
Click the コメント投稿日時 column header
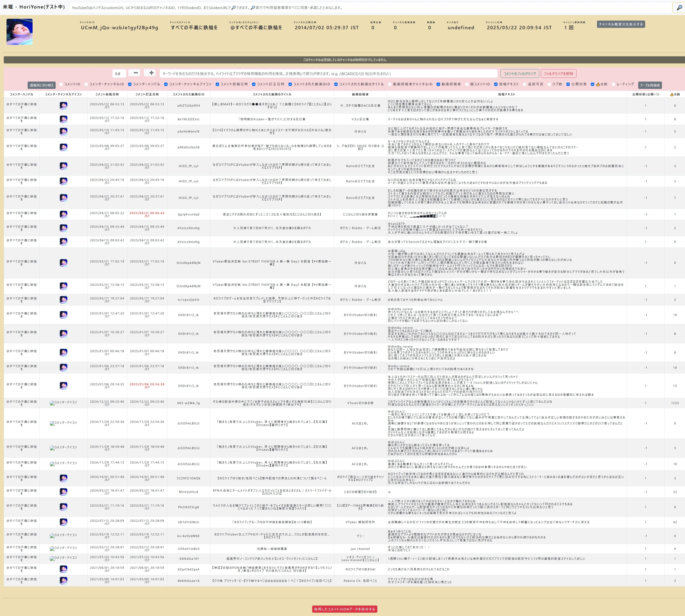[107, 94]
